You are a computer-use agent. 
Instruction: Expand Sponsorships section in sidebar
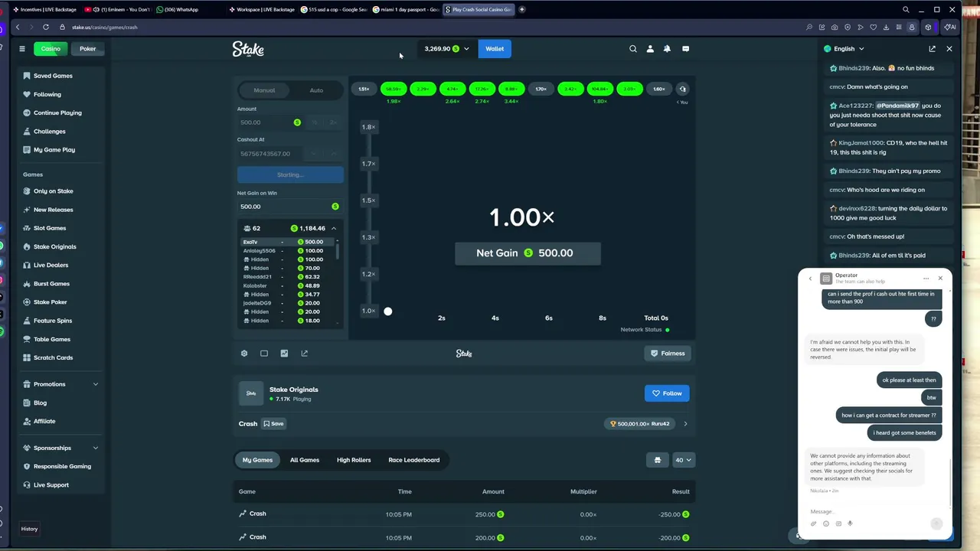(x=96, y=448)
